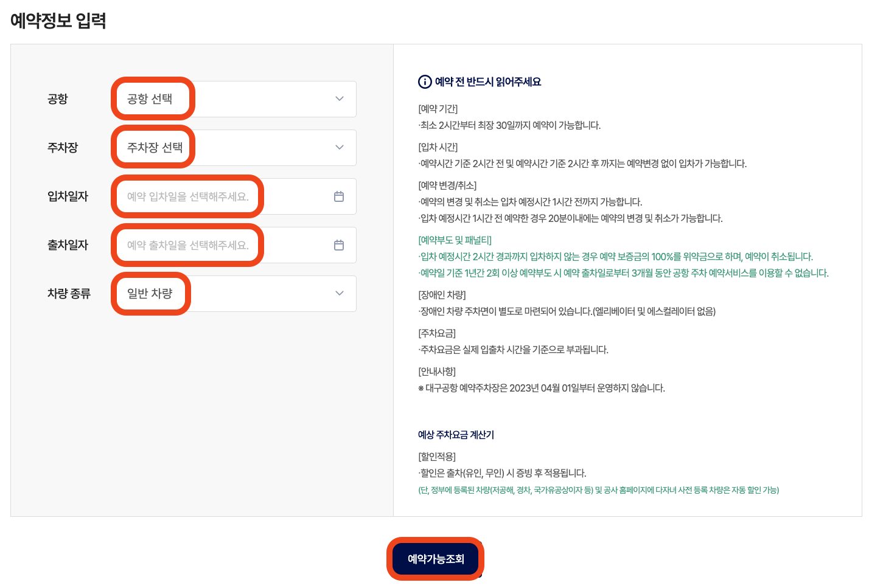
Task: Click the 예상 주차요금 계산기 heading
Action: pos(454,435)
